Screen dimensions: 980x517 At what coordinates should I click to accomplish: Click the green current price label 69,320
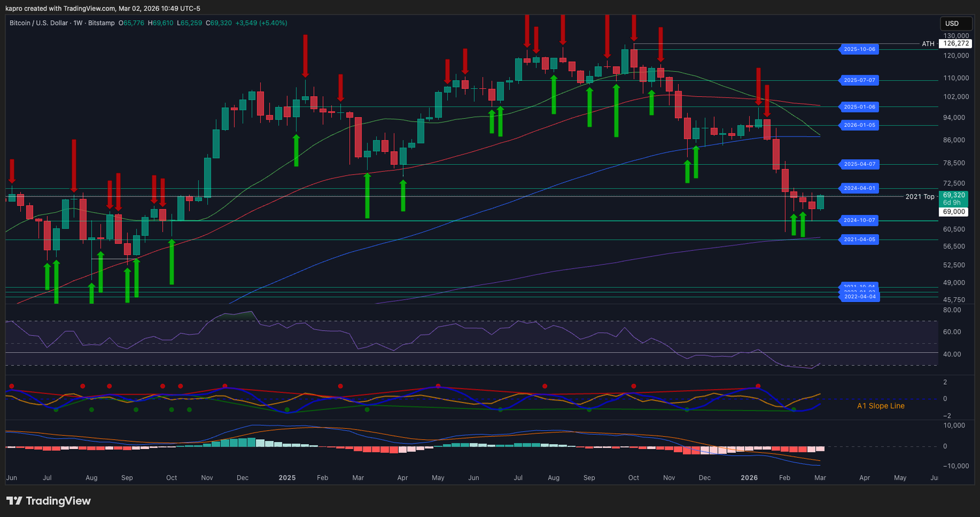(954, 195)
